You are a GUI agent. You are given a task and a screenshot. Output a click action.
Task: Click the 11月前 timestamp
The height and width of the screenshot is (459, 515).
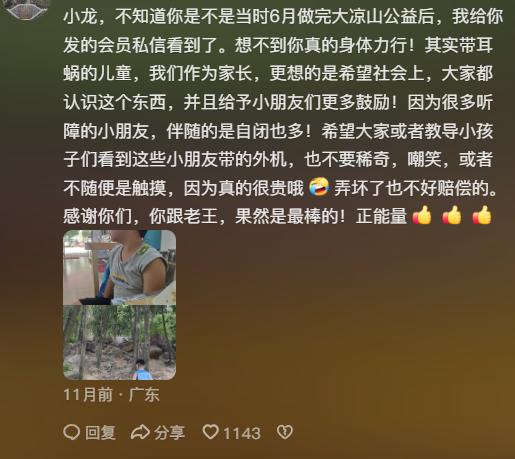pos(88,395)
